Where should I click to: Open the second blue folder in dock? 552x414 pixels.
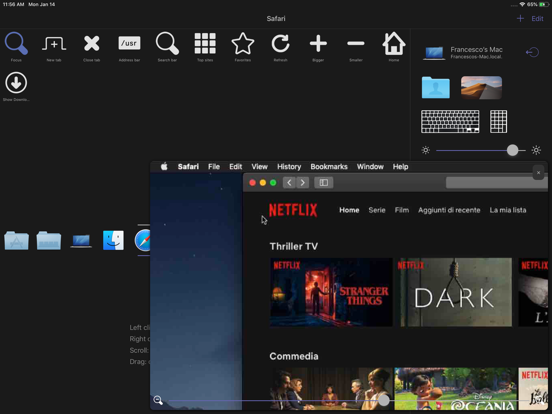click(49, 240)
